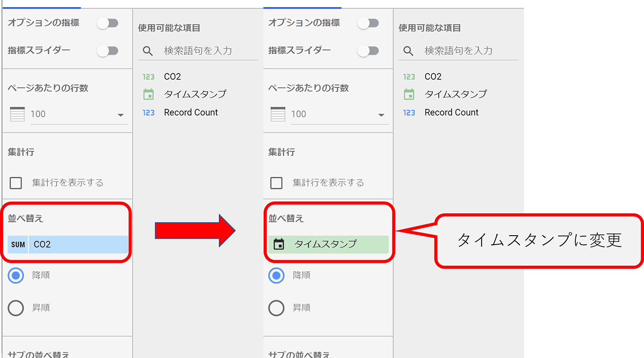This screenshot has width=644, height=358.
Task: Select タイムスタンプ field in left available list
Action: pyautogui.click(x=195, y=94)
